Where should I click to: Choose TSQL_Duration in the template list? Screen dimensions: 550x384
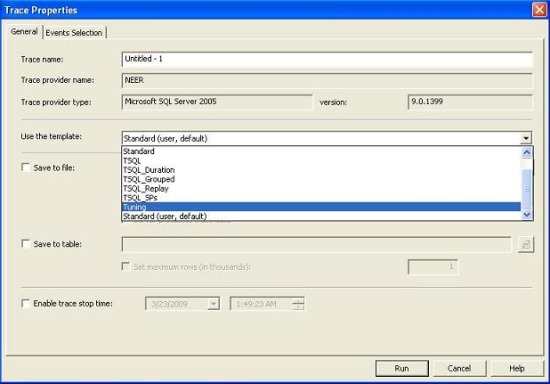pyautogui.click(x=321, y=170)
